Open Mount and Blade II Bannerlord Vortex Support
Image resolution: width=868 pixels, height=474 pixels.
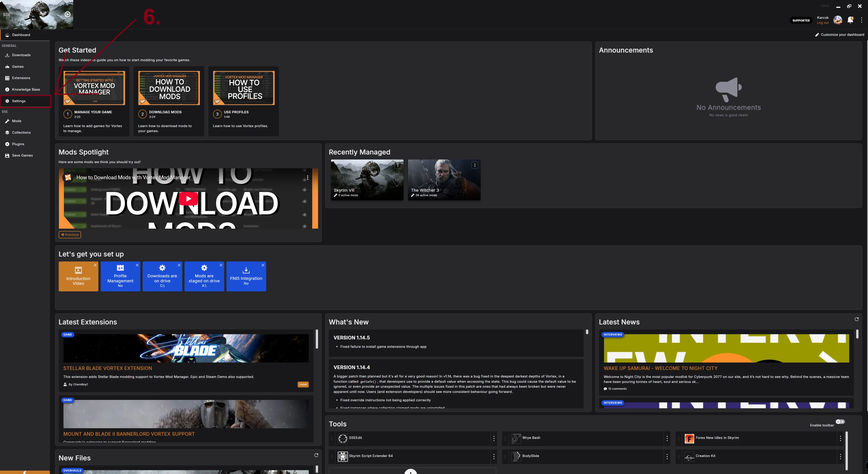[x=129, y=434]
